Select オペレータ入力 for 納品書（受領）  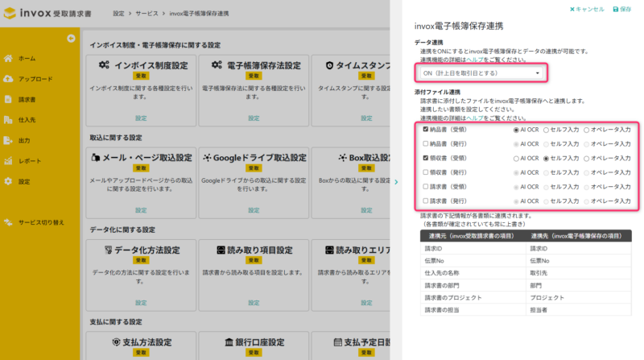click(x=587, y=130)
